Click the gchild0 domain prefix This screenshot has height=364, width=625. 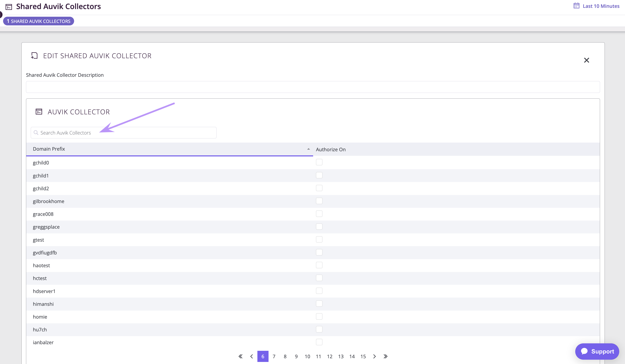[41, 163]
